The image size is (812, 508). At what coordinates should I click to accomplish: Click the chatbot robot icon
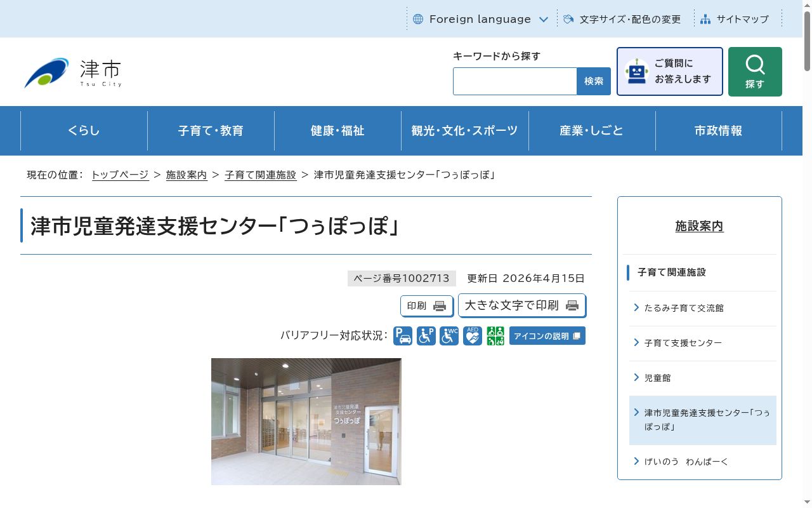pos(636,71)
